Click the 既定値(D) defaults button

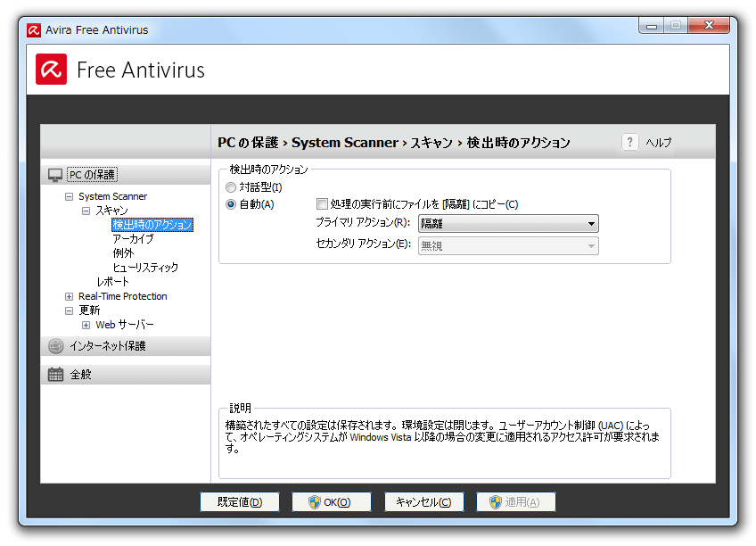[240, 502]
